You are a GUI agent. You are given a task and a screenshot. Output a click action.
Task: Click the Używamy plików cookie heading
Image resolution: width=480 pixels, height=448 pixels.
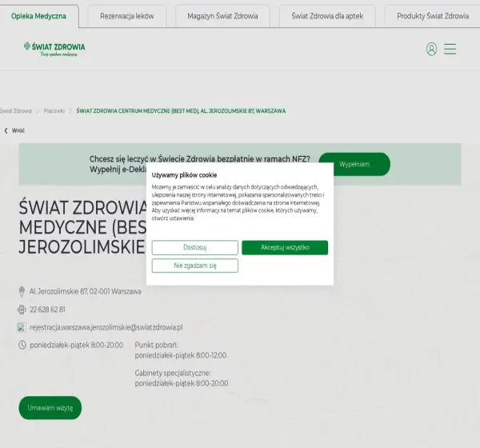point(184,175)
